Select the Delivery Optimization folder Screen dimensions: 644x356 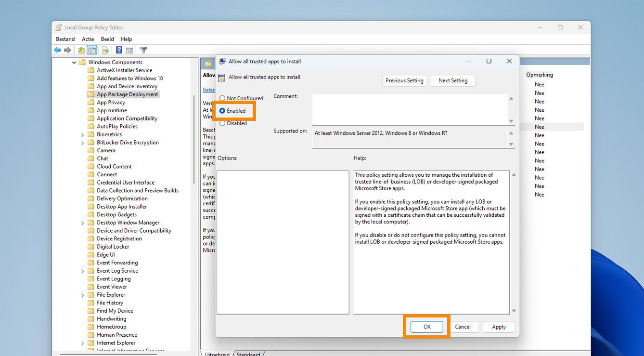coord(122,198)
